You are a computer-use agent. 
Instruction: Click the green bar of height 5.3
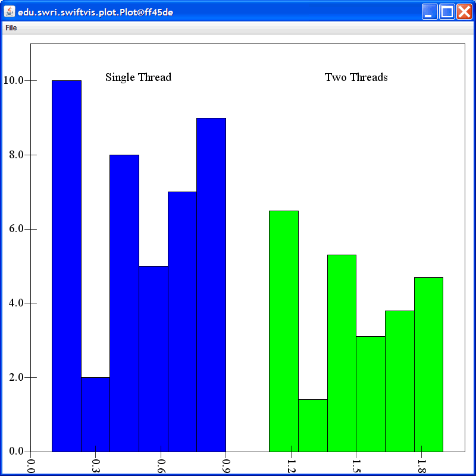pyautogui.click(x=342, y=353)
